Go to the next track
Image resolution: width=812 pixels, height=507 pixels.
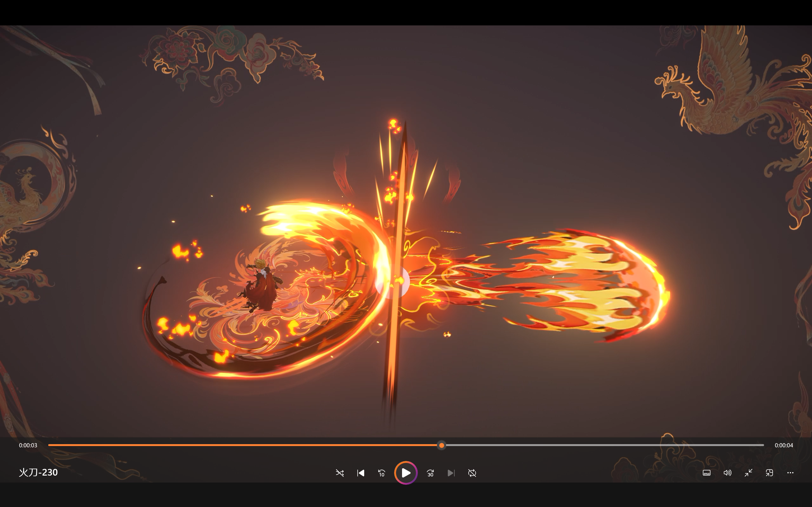pos(451,473)
